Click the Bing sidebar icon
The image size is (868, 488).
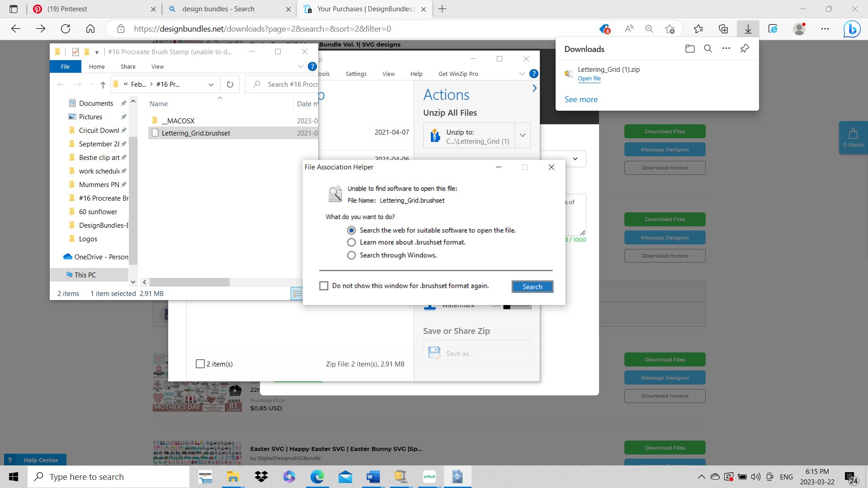852,29
